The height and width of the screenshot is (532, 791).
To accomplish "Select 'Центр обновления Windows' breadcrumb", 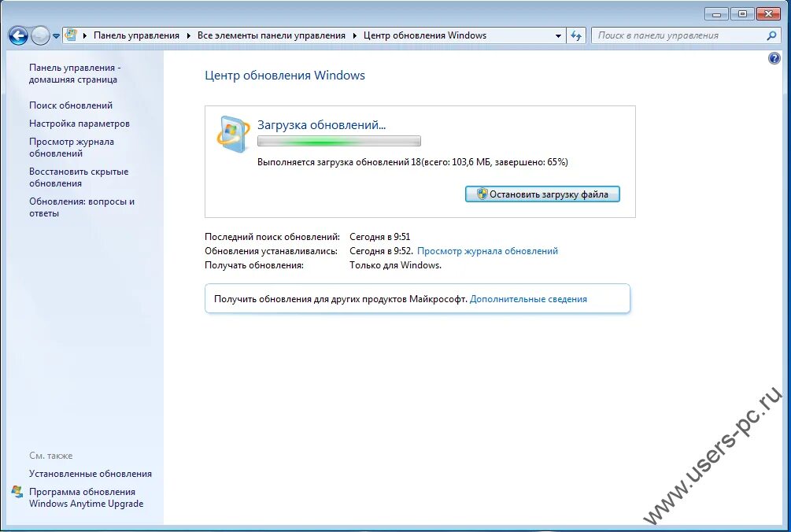I will (425, 35).
